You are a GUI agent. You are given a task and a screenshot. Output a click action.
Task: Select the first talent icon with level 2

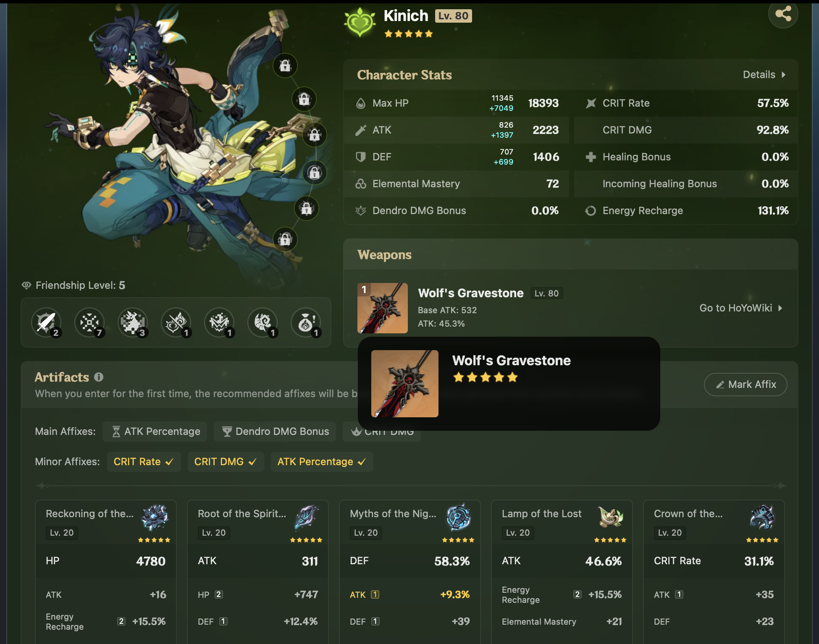click(46, 323)
